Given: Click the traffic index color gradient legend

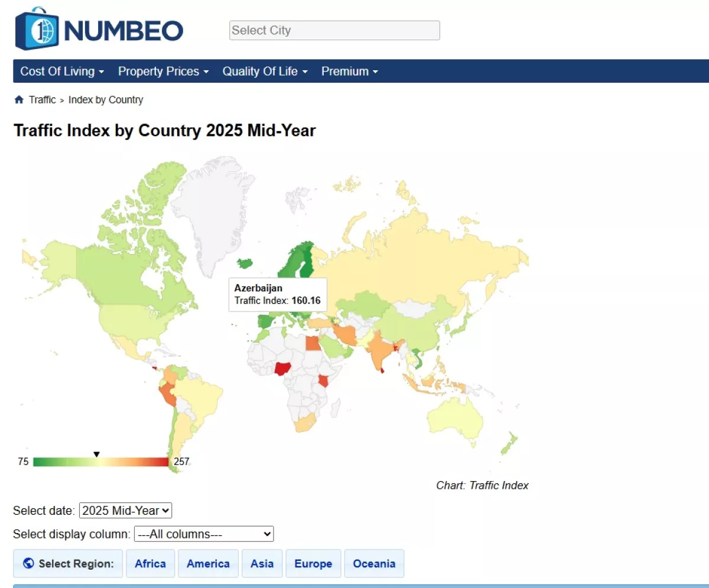Looking at the screenshot, I should pos(100,462).
